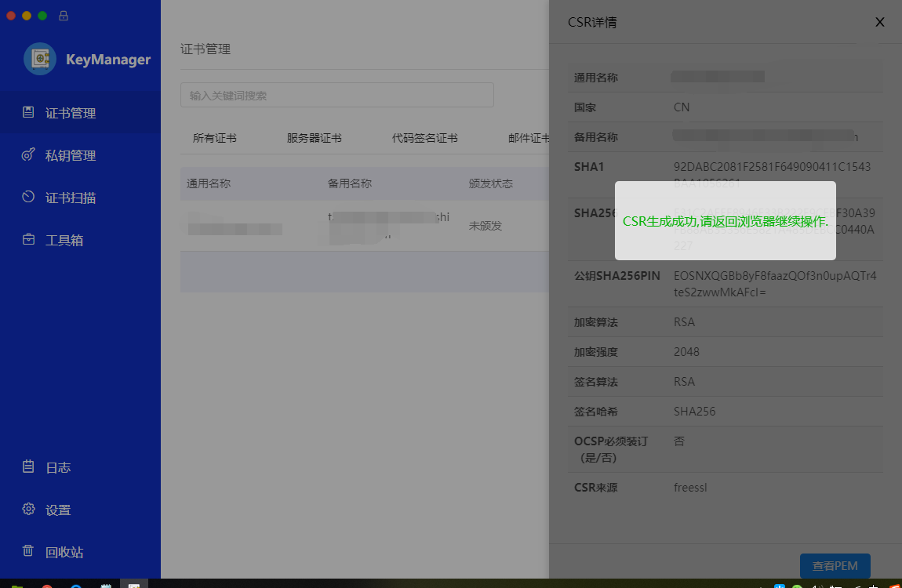Click the KeyManager logo icon

[40, 58]
